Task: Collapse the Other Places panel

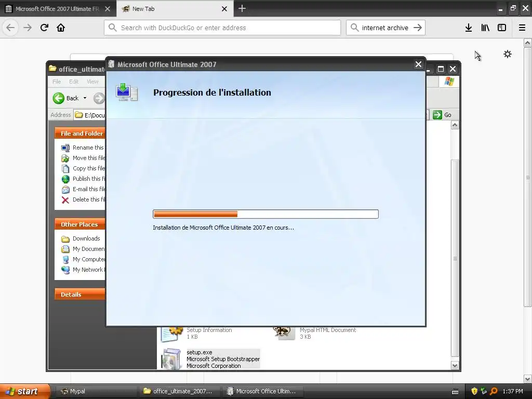Action: pos(79,224)
